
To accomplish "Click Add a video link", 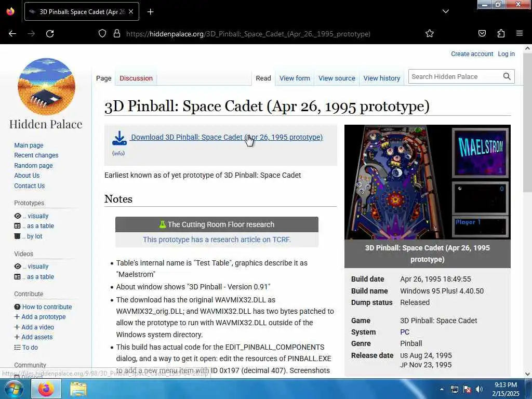I will (x=37, y=327).
